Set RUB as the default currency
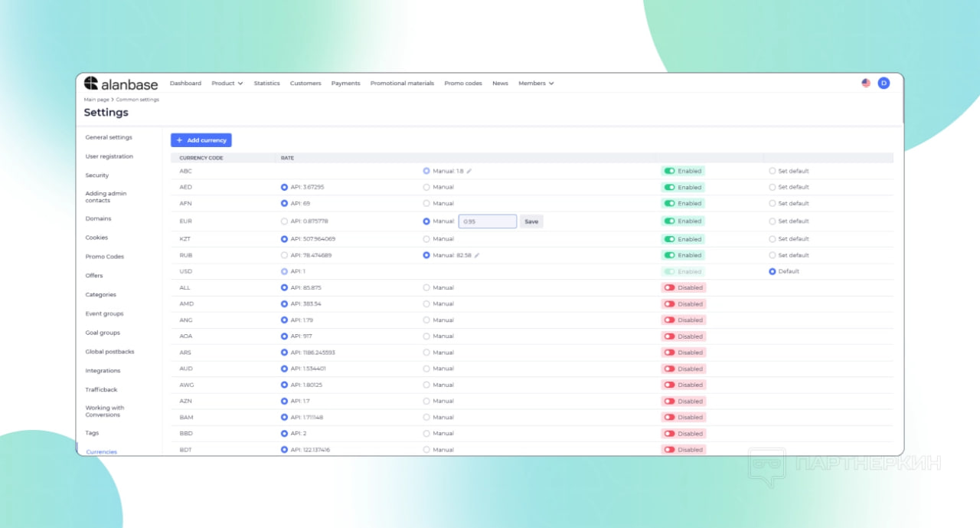Image resolution: width=980 pixels, height=528 pixels. [x=772, y=255]
